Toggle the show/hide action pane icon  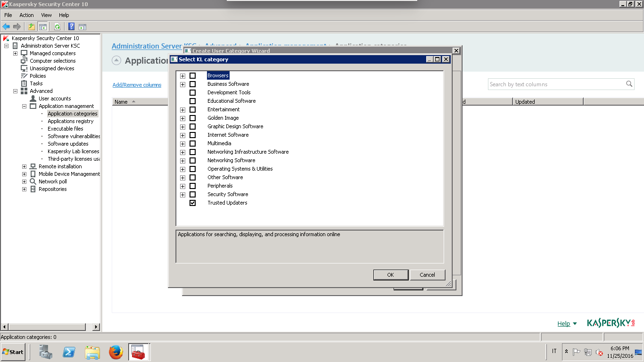(x=83, y=27)
